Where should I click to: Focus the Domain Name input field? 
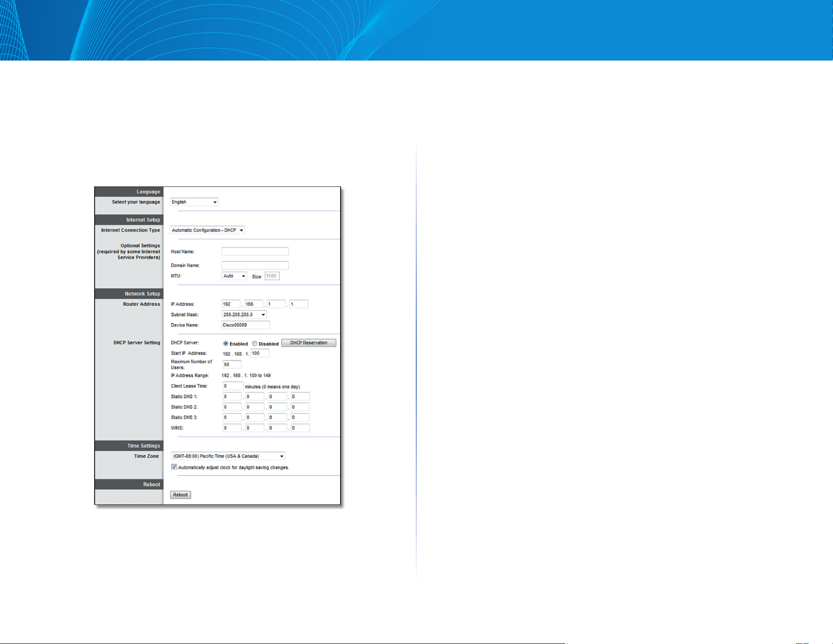point(255,265)
